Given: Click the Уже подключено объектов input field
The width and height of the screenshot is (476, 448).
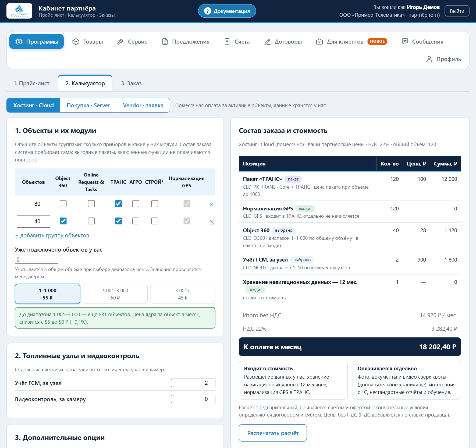Looking at the screenshot, I should (x=37, y=260).
